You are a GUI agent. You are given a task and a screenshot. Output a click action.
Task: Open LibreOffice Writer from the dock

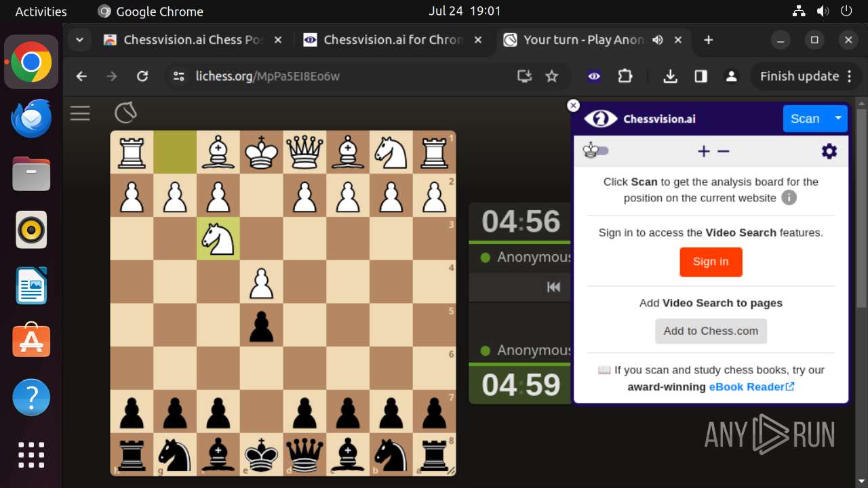coord(31,285)
